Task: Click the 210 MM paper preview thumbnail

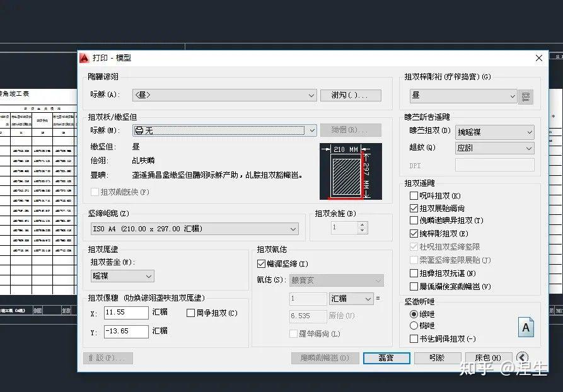Action: pyautogui.click(x=351, y=171)
